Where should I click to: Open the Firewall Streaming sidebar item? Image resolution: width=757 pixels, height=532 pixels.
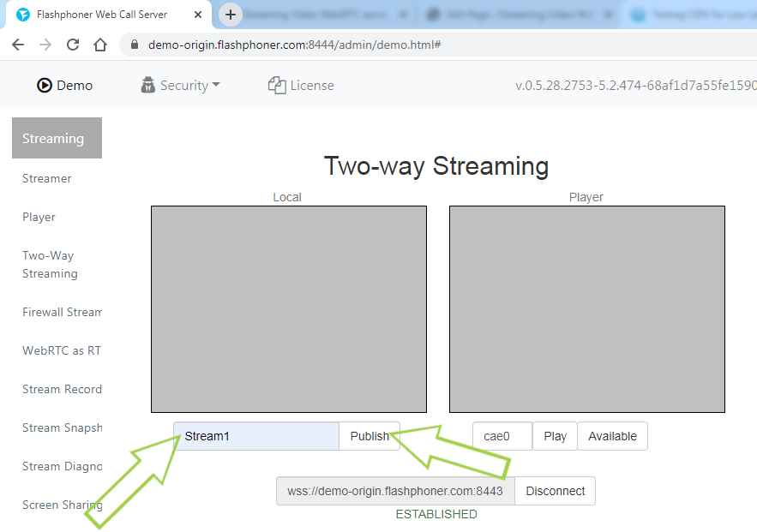[x=62, y=312]
